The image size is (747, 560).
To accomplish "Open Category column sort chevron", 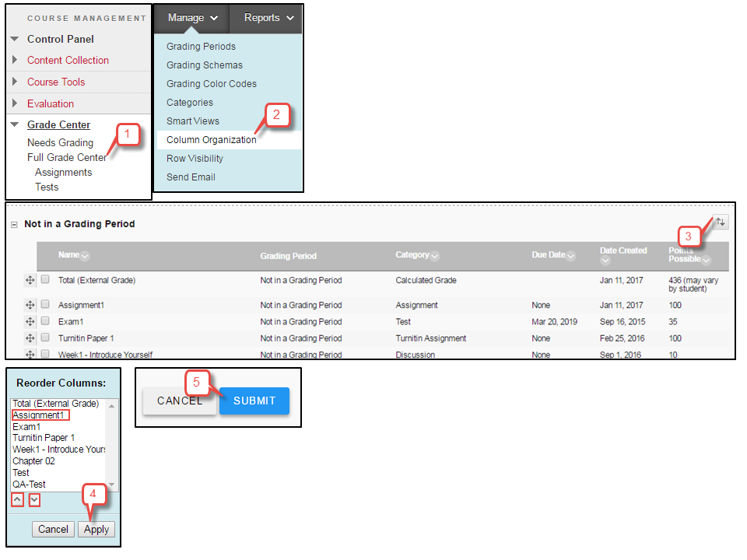I will coord(434,256).
